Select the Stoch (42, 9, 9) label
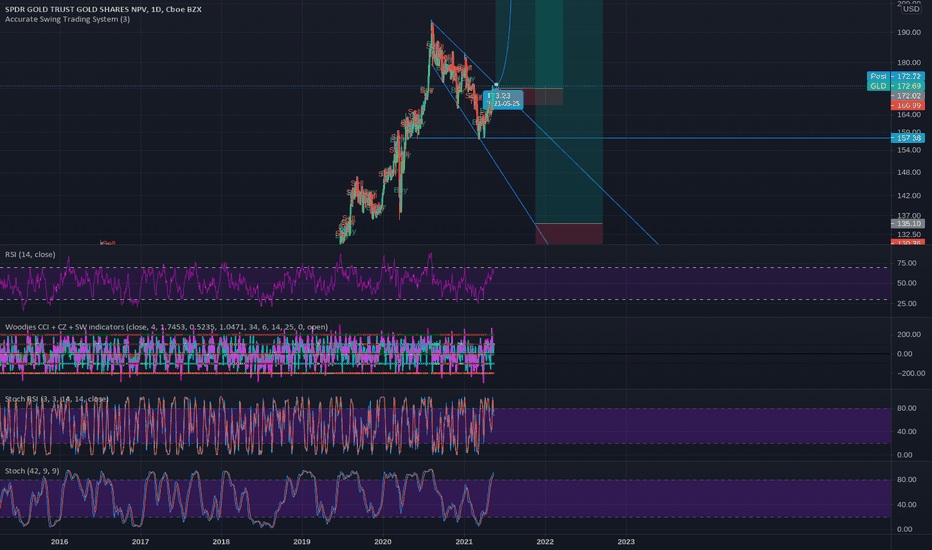 click(x=32, y=471)
